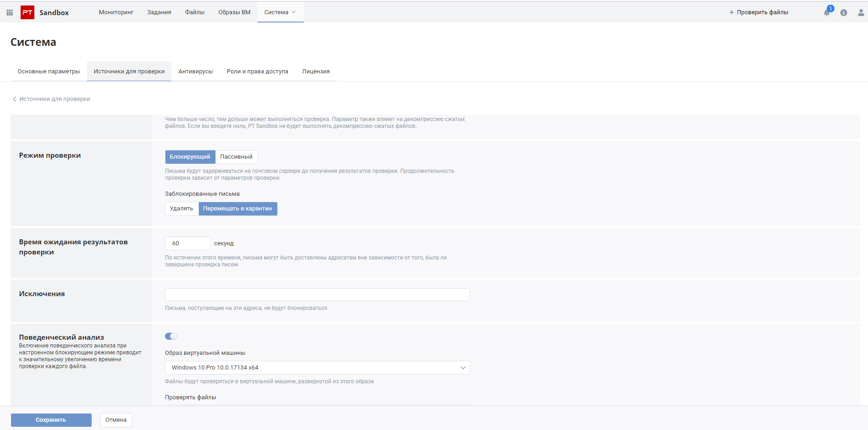Switch to the Основные параметры tab

[49, 72]
